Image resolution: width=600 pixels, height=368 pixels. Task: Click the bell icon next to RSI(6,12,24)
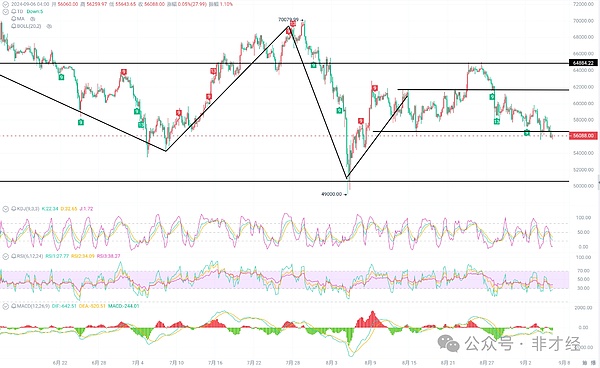[x=14, y=256]
